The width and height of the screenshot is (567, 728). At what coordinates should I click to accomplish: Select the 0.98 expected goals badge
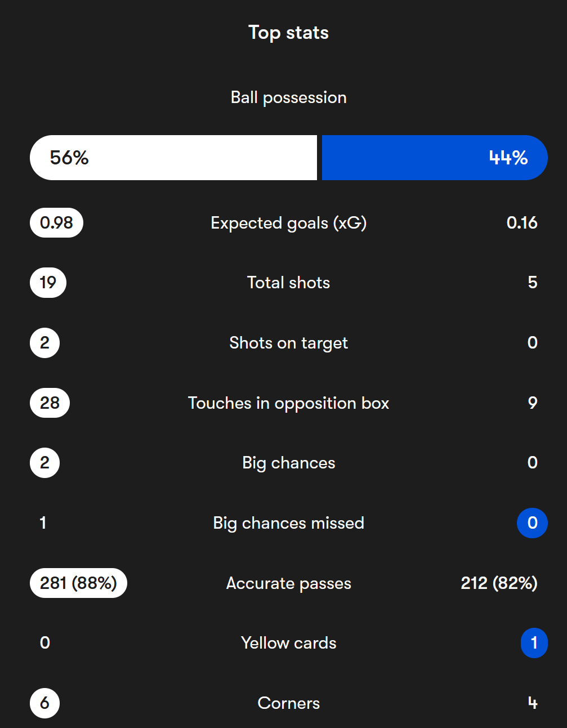coord(56,222)
